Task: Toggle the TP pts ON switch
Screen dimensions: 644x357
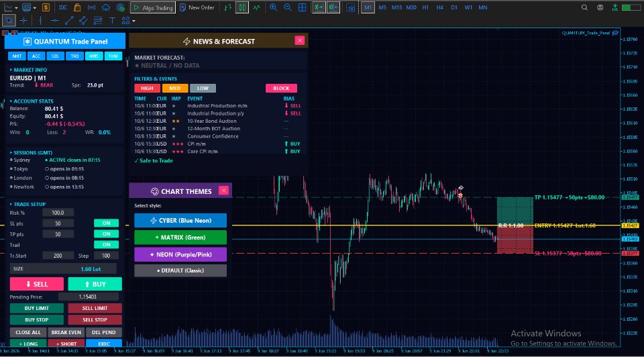Action: [107, 234]
